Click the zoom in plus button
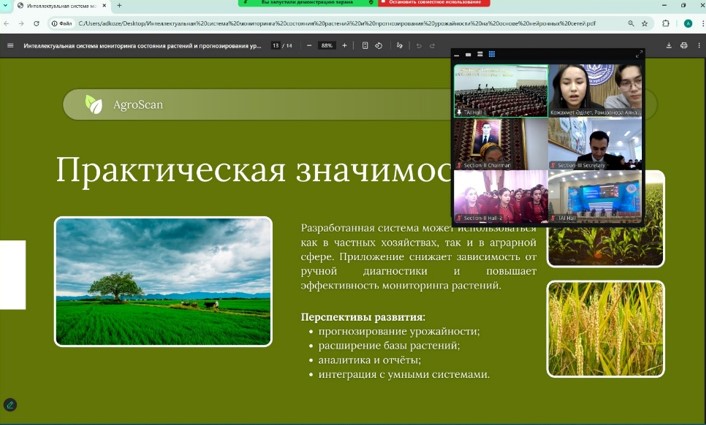The image size is (706, 425). click(x=345, y=45)
